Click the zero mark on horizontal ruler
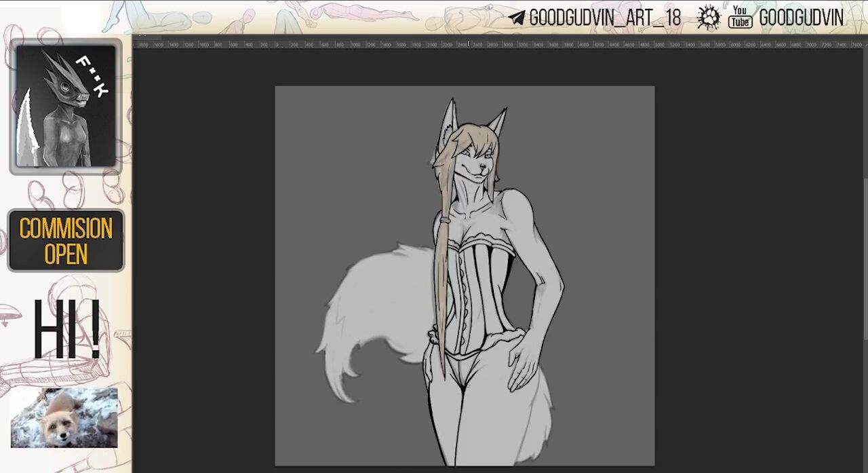This screenshot has height=473, width=868. click(277, 45)
